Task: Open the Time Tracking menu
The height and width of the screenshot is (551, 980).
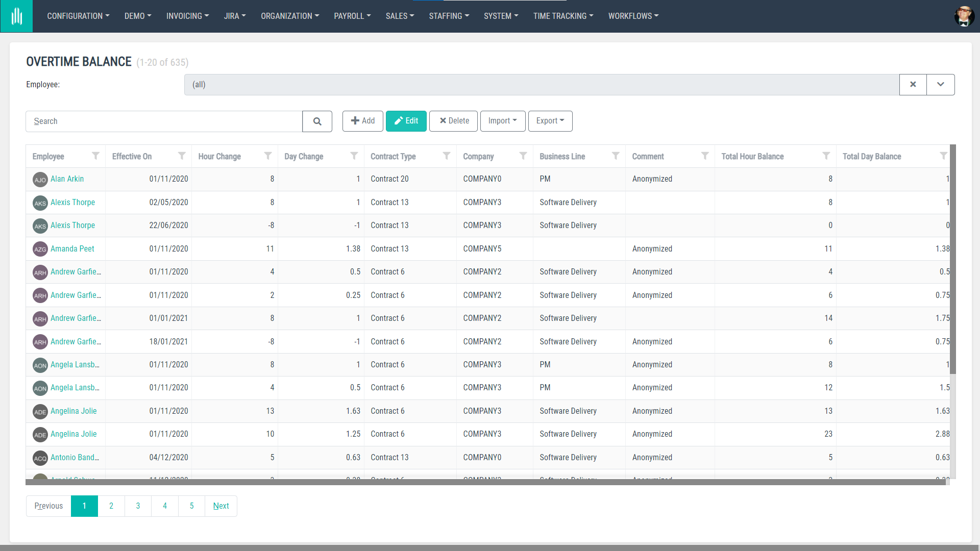Action: tap(563, 16)
